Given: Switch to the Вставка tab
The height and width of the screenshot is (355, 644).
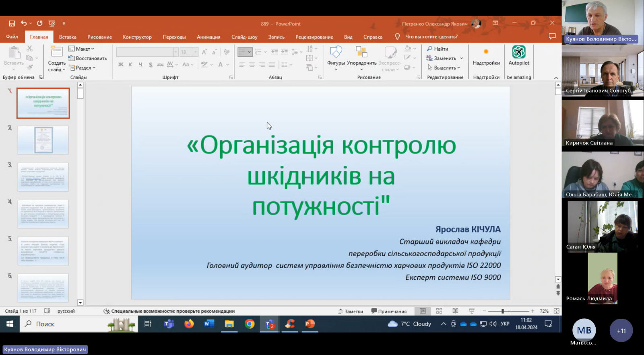Looking at the screenshot, I should tap(68, 37).
